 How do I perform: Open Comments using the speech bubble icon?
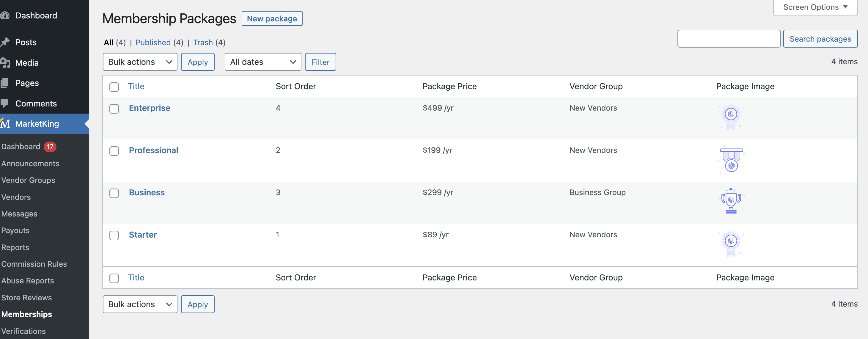[x=5, y=103]
